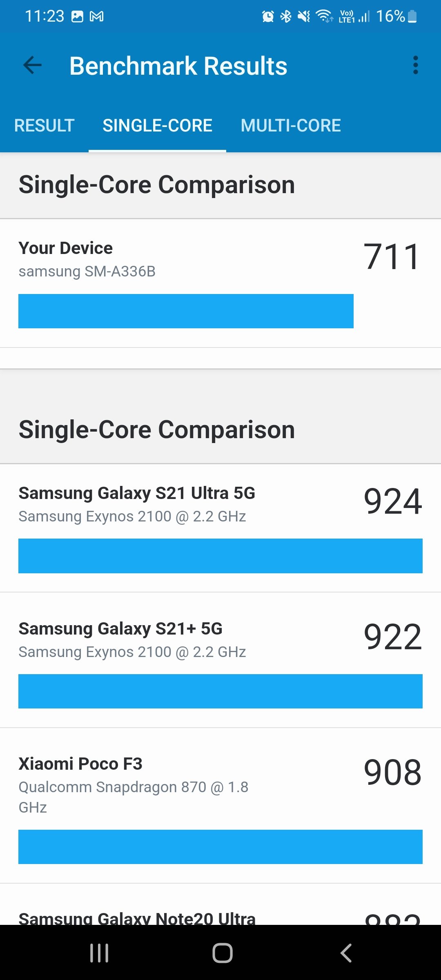
Task: Open the three-dot overflow menu
Action: coord(415,65)
